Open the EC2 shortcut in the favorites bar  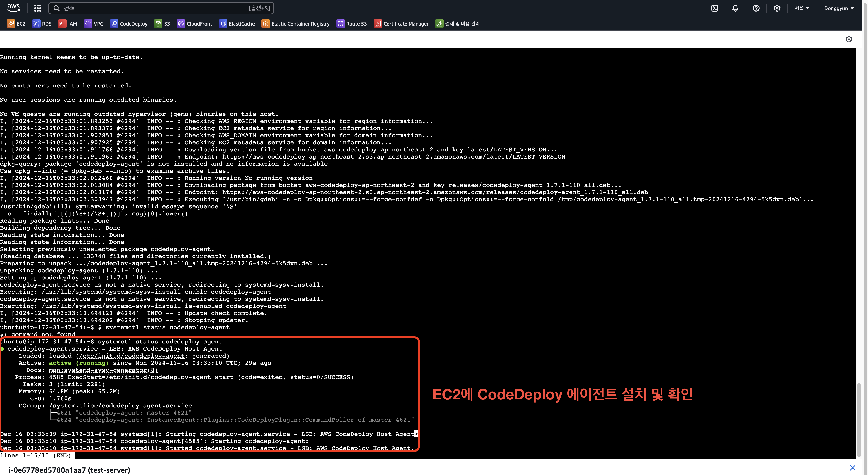16,24
